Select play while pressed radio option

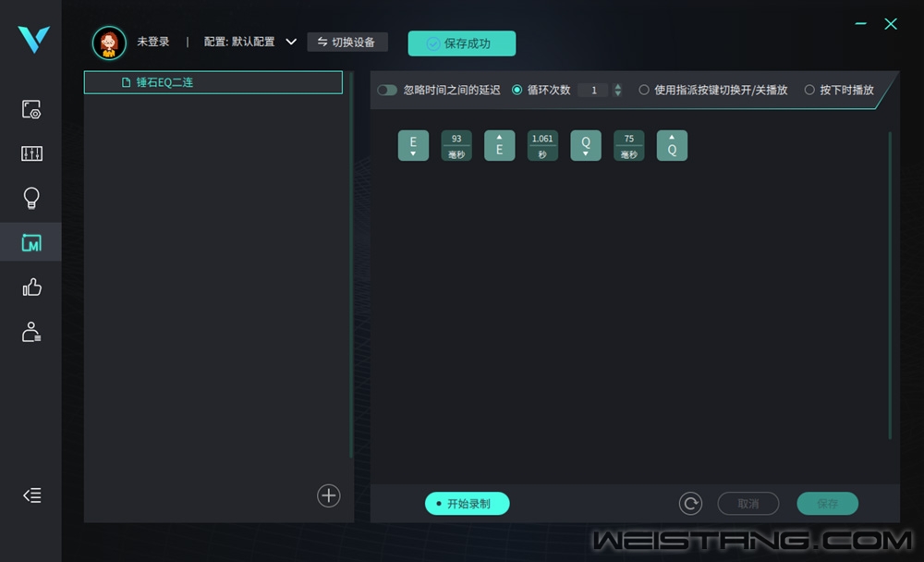point(809,91)
